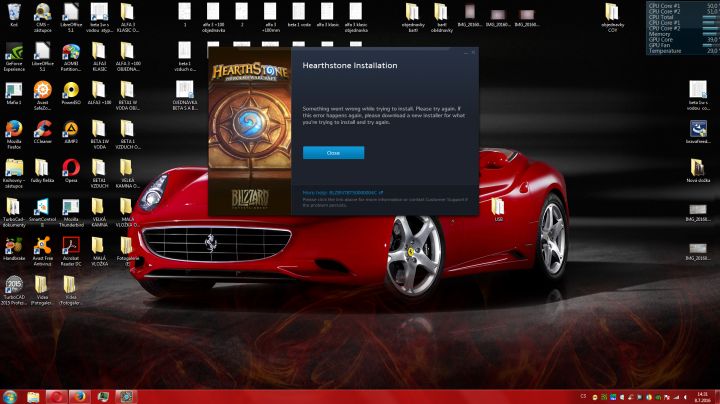Open the Avast SafeZone desktop shortcut
This screenshot has width=720, height=404.
coord(42,96)
